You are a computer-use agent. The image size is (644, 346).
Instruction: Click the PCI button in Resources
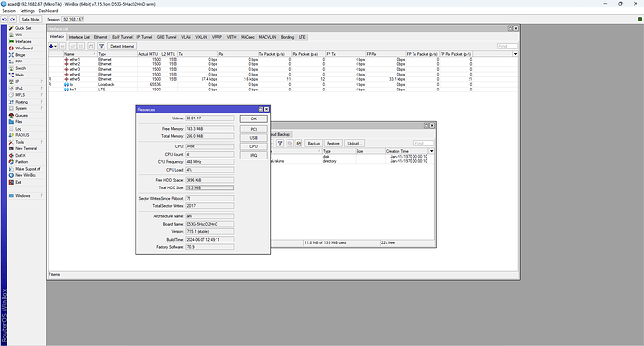coord(254,129)
